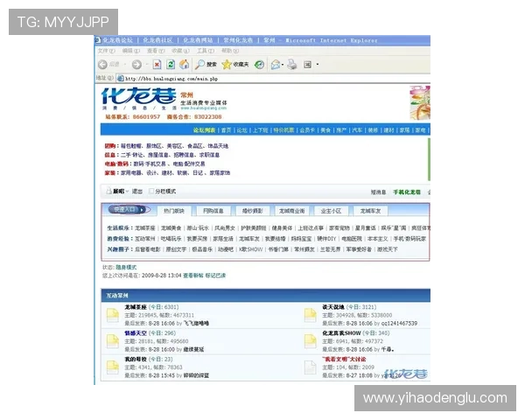Click the 隐身模式 status link
The image size is (525, 420).
click(126, 267)
